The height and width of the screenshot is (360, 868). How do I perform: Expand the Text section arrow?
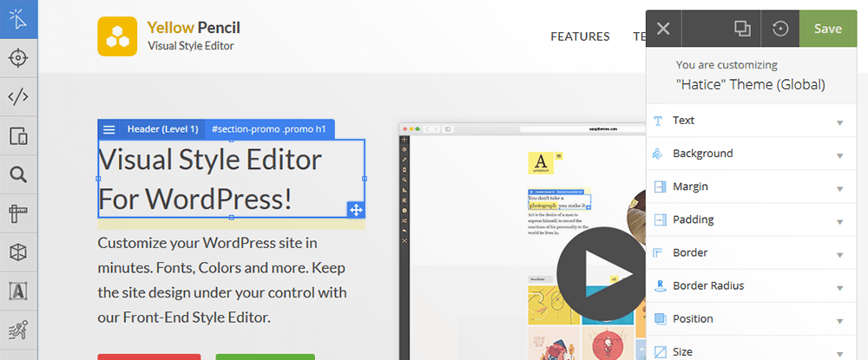(x=839, y=122)
